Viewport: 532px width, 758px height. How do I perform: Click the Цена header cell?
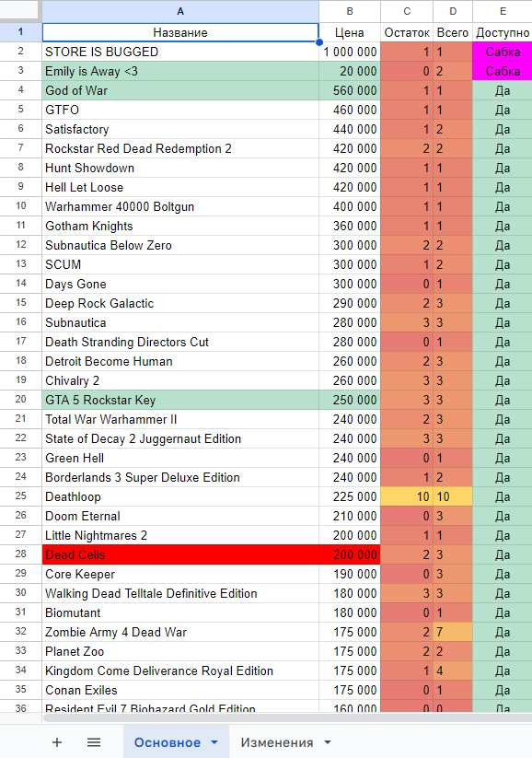tap(350, 32)
